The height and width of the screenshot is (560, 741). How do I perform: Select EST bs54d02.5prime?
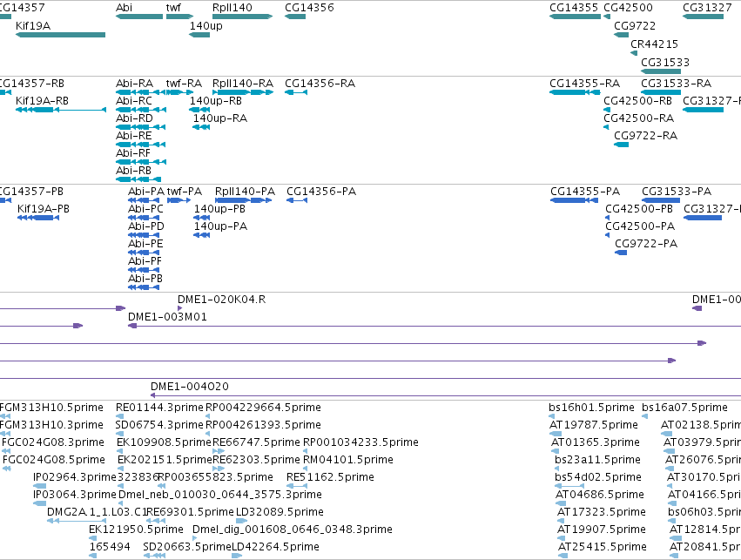pos(598,477)
